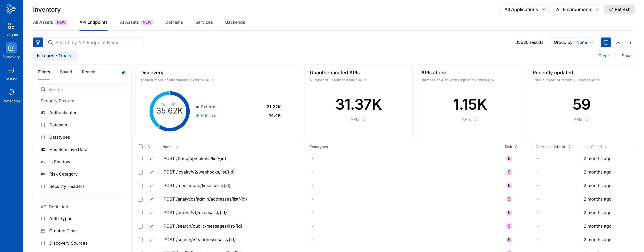Click the Clear filters link
The width and height of the screenshot is (644, 252).
604,56
